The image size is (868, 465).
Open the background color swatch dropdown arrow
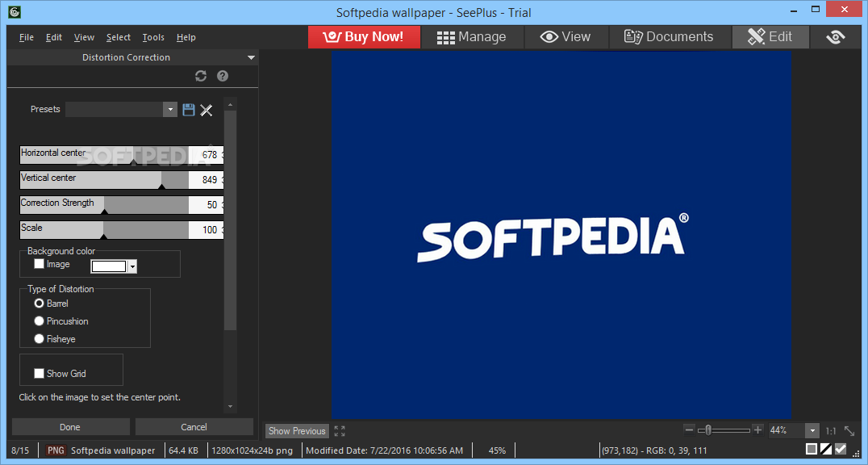coord(132,266)
